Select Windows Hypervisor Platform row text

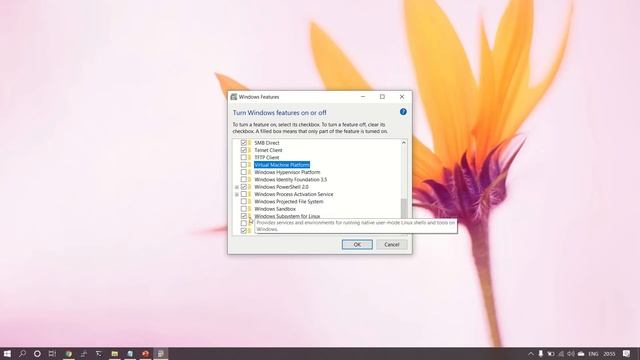pos(287,172)
